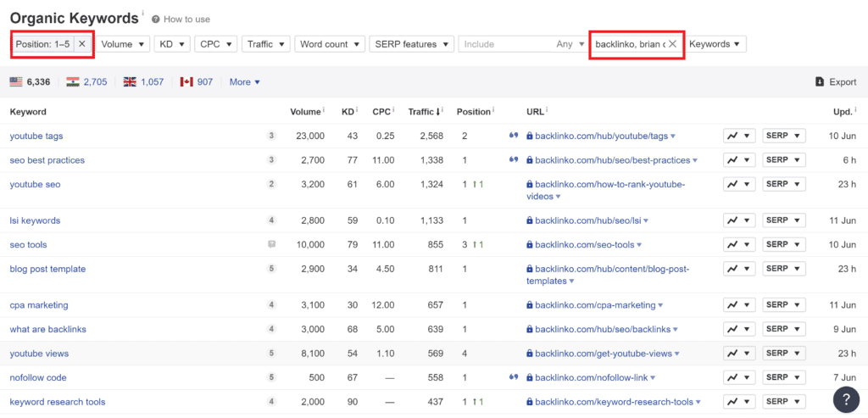Image resolution: width=868 pixels, height=418 pixels.
Task: Open the CPC filter dropdown
Action: 216,44
